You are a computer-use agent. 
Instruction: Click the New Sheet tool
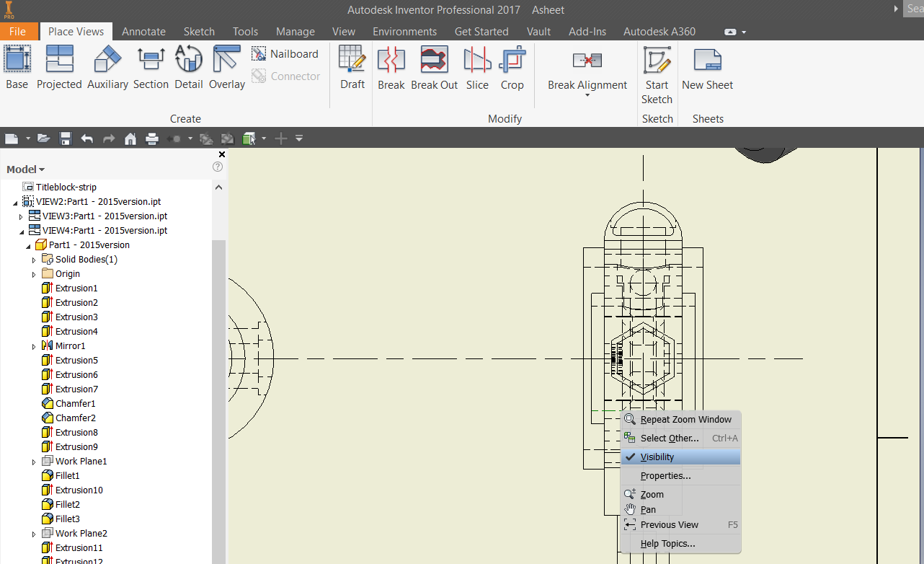point(707,68)
